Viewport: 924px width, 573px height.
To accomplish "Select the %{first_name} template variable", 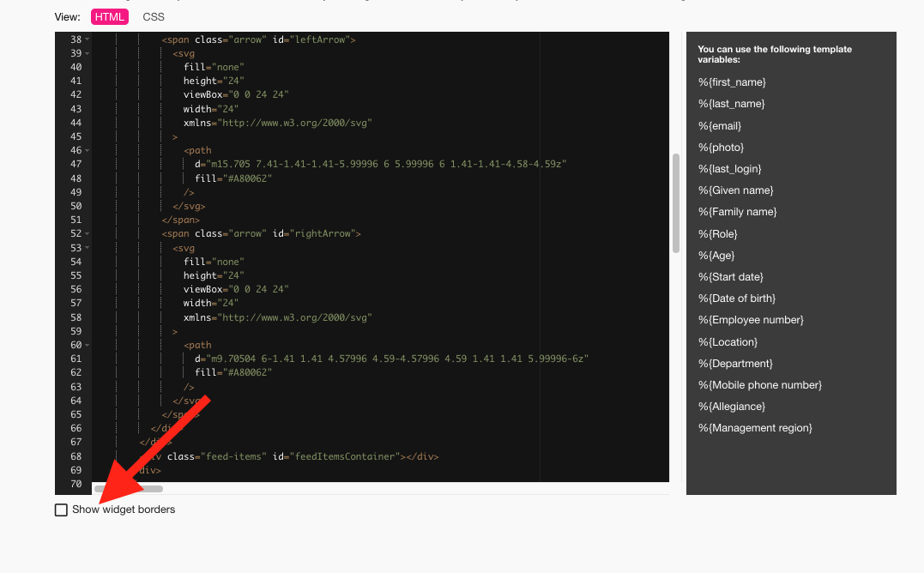I will tap(731, 82).
